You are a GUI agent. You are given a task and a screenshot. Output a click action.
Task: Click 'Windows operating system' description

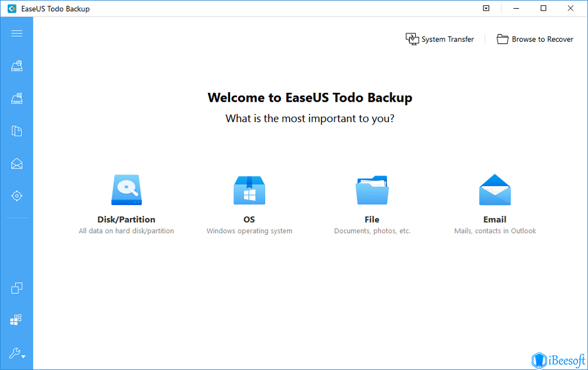pyautogui.click(x=249, y=231)
